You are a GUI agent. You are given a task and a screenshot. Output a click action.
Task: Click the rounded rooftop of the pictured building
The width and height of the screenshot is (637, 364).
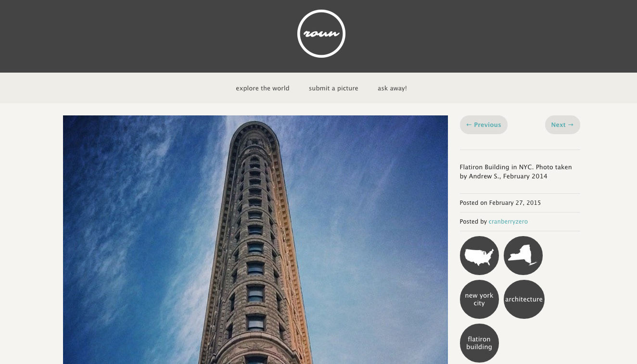[255, 132]
